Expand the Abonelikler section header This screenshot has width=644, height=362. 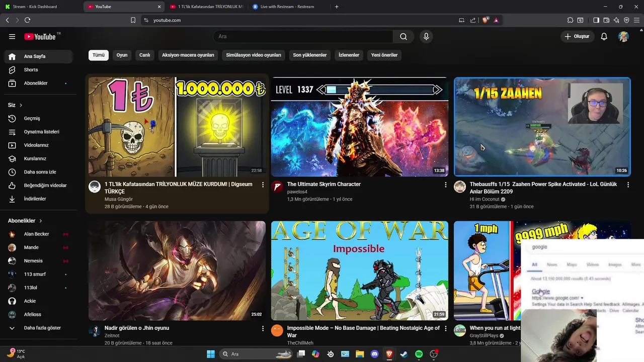click(25, 221)
